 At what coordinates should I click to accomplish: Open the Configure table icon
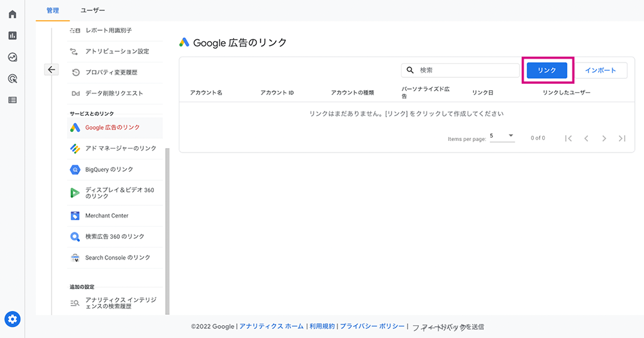[x=12, y=100]
